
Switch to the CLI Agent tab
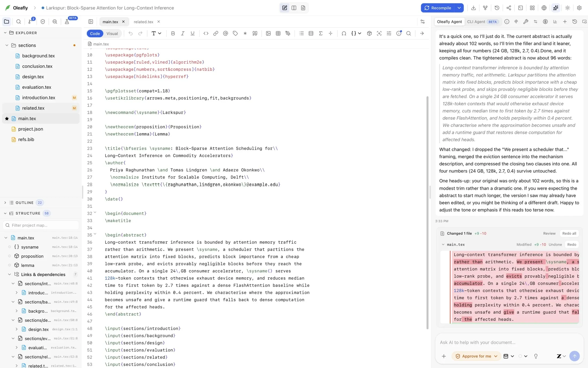(483, 22)
